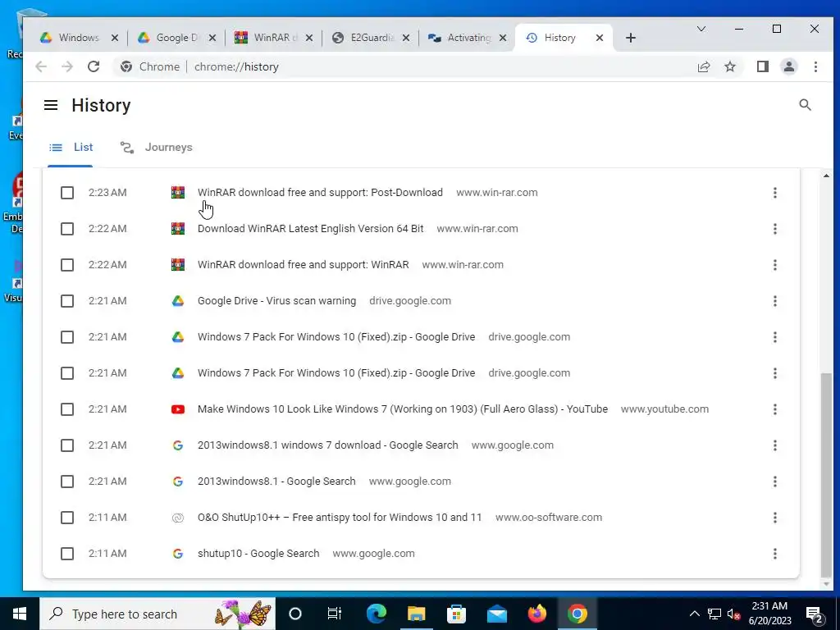This screenshot has width=840, height=630.
Task: Check the Download WinRAR Latest English entry
Action: [67, 229]
